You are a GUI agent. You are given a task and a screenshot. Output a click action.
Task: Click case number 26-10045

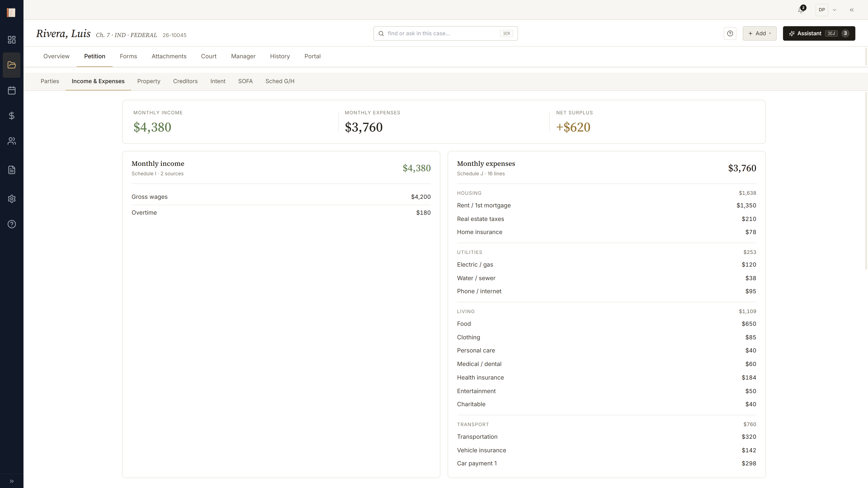(x=174, y=35)
